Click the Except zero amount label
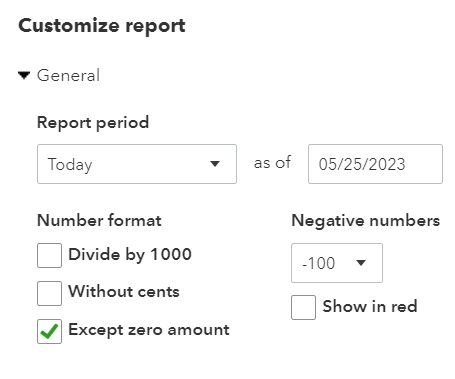This screenshot has height=379, width=455. click(149, 330)
